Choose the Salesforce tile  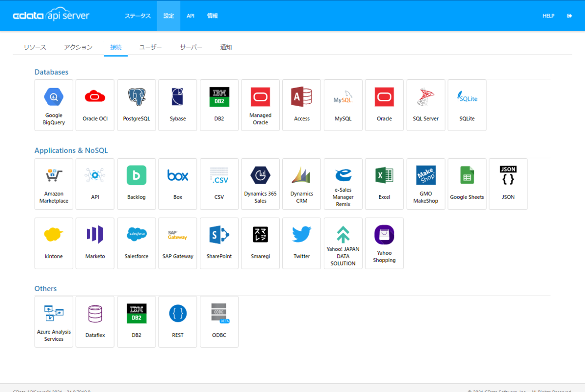[x=136, y=243]
